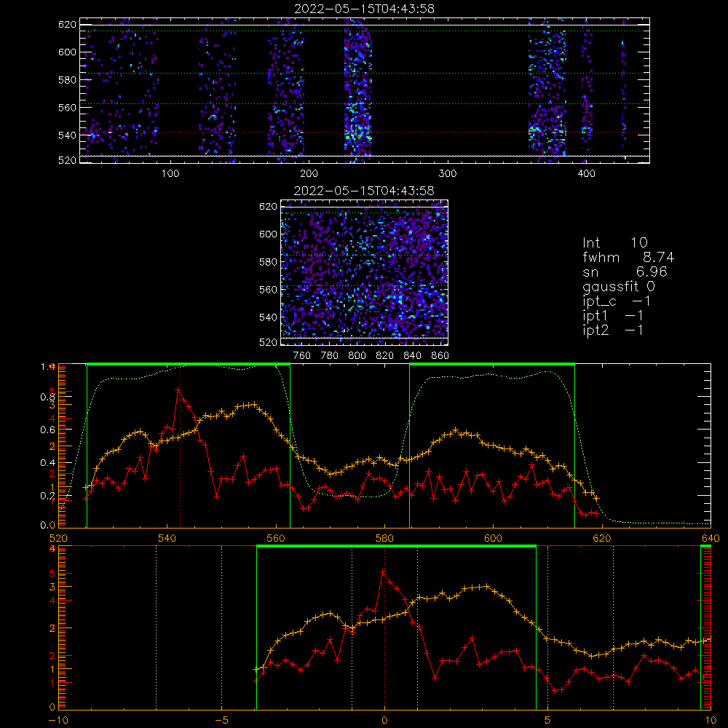Click the 'ipt1 -1' text line
The image size is (728, 728).
(612, 316)
